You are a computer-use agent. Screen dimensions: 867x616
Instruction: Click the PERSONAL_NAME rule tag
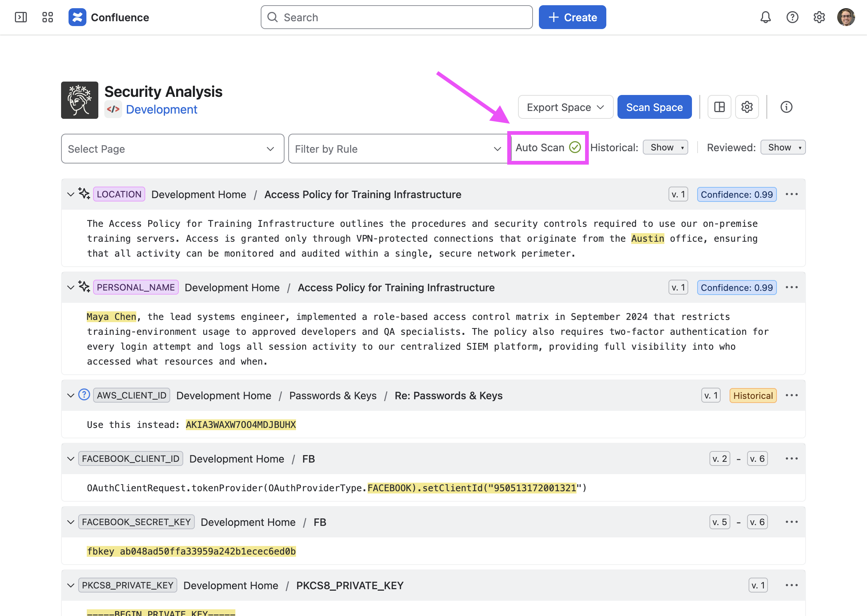[136, 287]
